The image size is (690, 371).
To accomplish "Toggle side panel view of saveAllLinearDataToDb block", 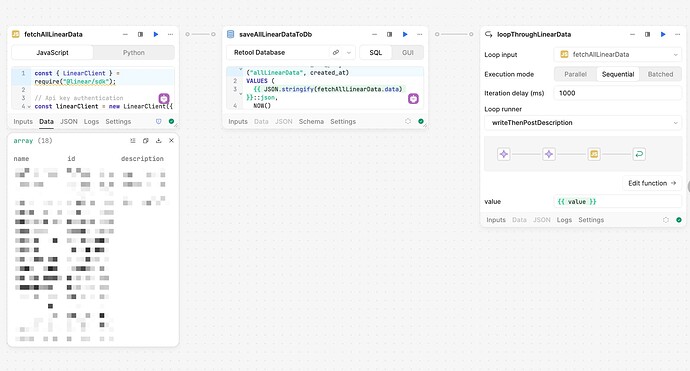I will click(389, 34).
